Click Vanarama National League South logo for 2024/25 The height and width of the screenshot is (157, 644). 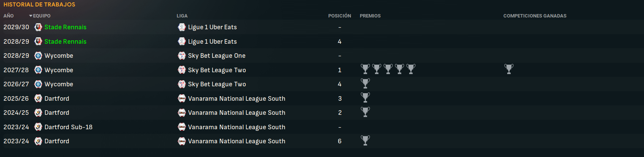click(182, 113)
